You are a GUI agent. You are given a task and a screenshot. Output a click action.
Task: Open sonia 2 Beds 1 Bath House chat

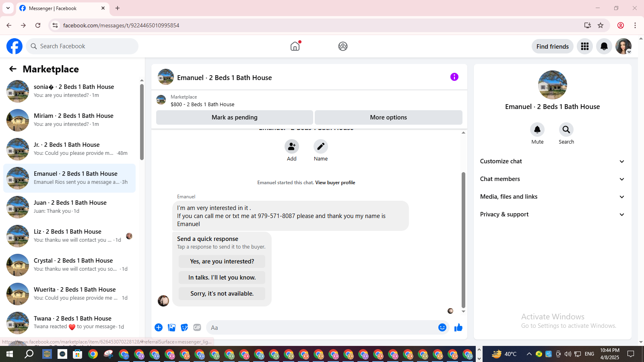69,91
